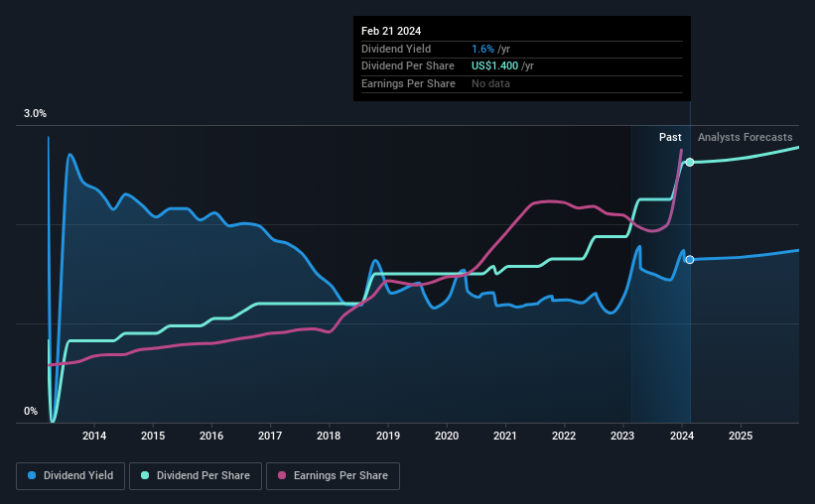
Task: Select the teal Dividend Per Share data point marker
Action: click(x=690, y=162)
